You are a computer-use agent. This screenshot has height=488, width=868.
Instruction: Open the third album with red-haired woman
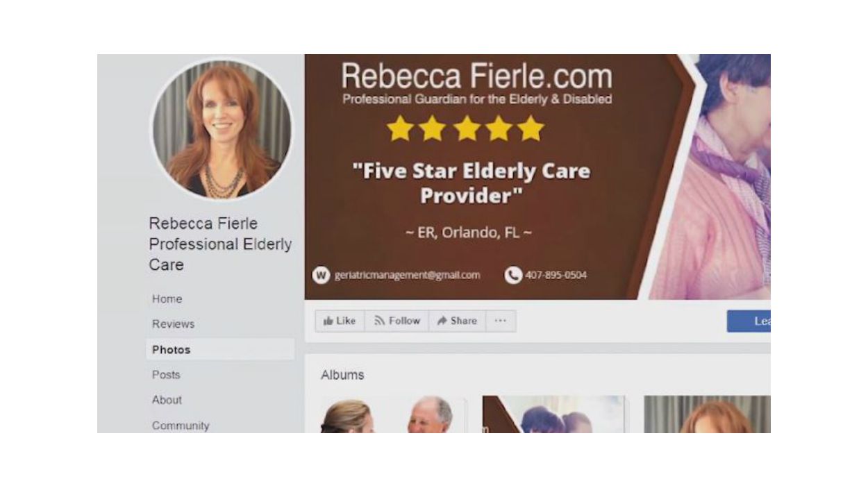point(707,415)
